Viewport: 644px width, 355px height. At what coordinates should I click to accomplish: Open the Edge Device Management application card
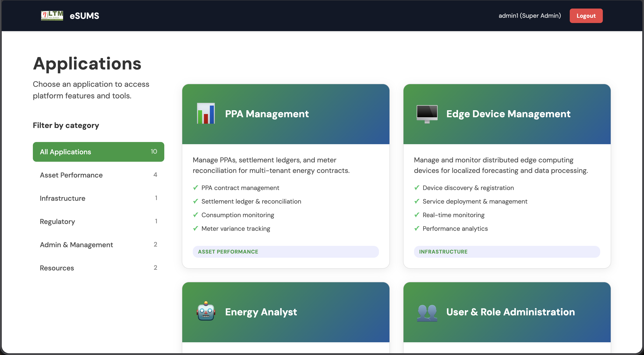coord(507,175)
